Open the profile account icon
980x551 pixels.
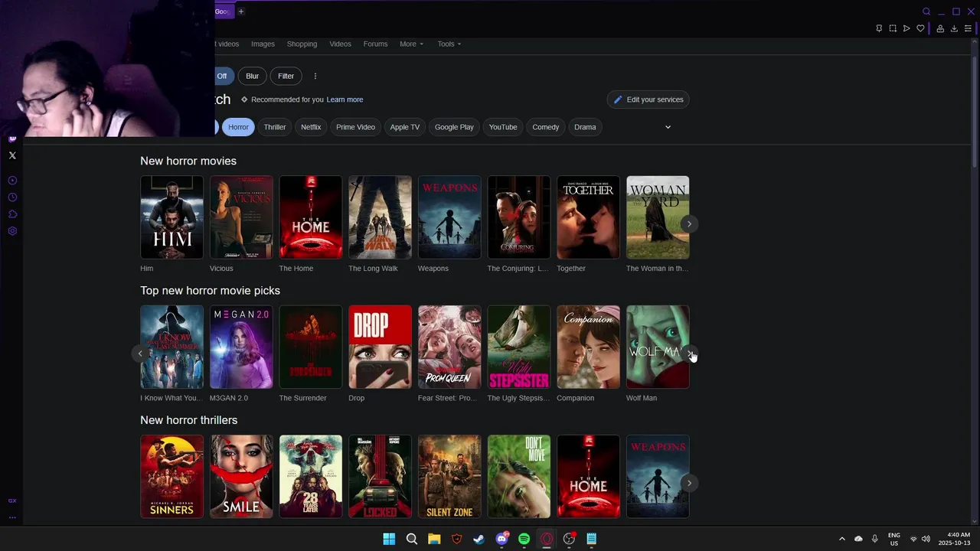tap(940, 28)
